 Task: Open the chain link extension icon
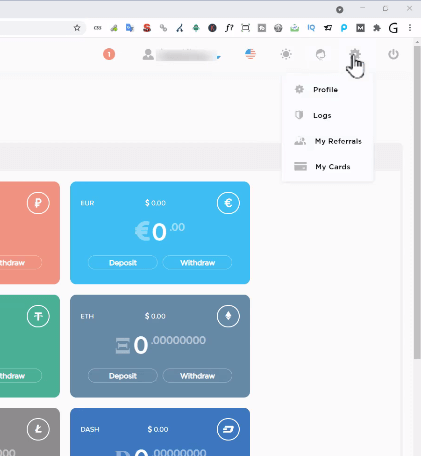[x=163, y=28]
